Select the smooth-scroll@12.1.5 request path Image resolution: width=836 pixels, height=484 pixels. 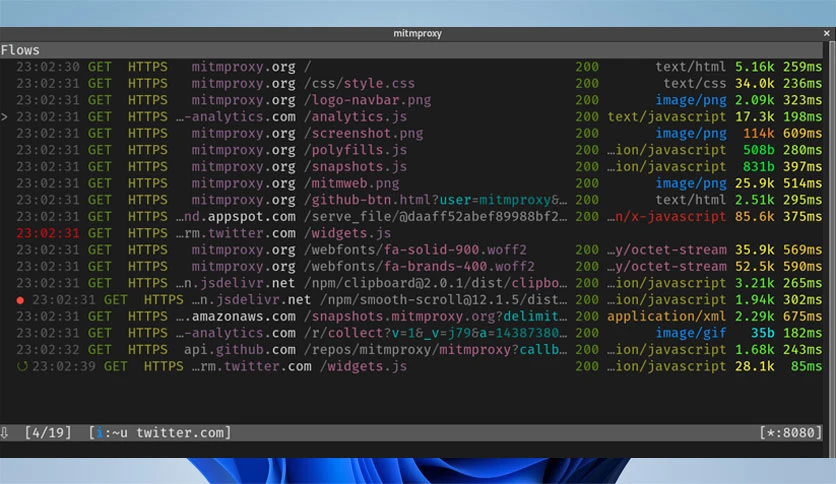(x=444, y=300)
